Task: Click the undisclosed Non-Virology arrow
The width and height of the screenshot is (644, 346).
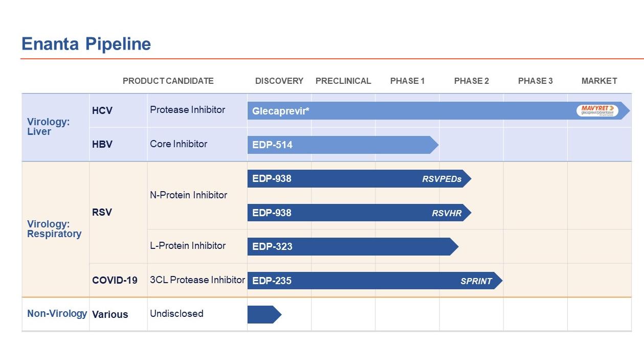Action: [263, 315]
